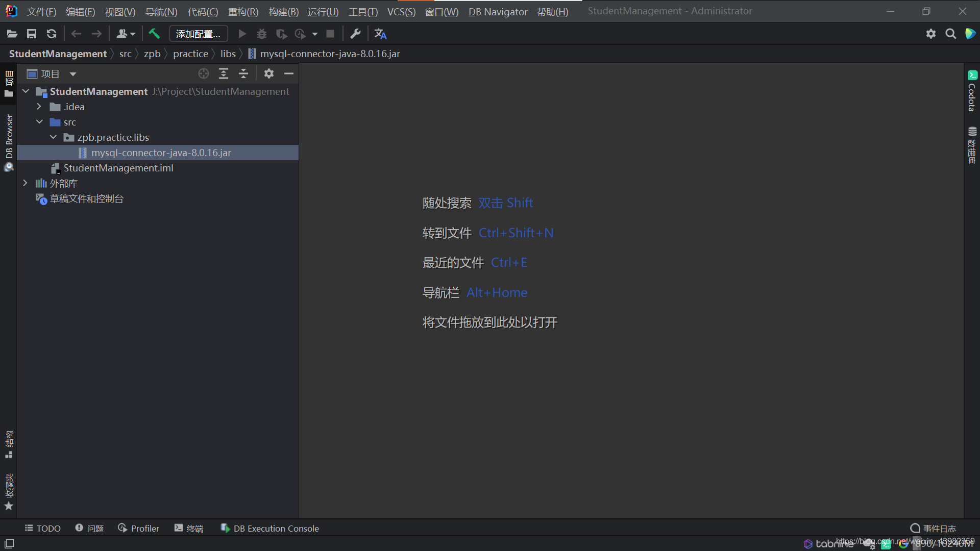Viewport: 980px width, 551px height.
Task: Hide the project panel with minus button
Action: tap(289, 74)
